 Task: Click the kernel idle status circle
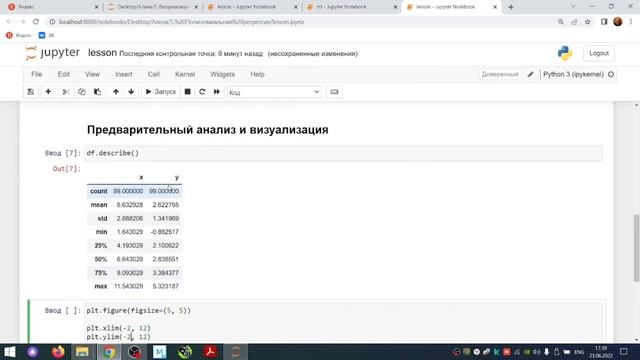point(611,74)
